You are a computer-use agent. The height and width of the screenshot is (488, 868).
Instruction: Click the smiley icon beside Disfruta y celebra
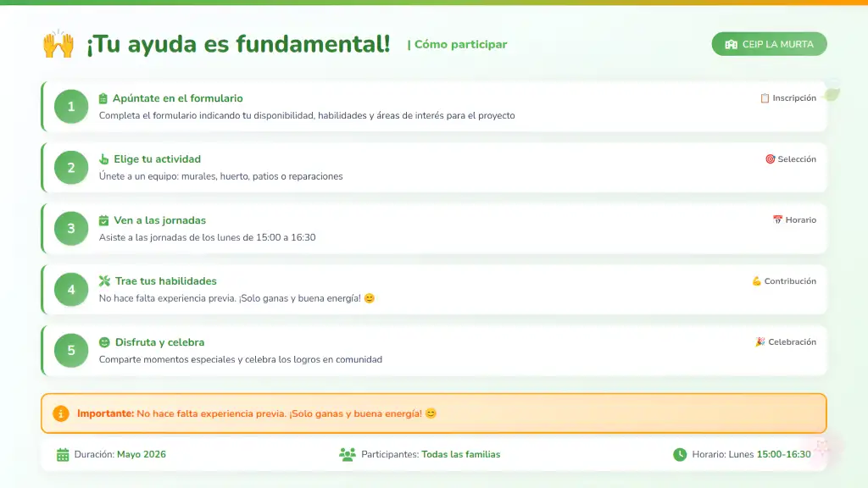pos(104,342)
